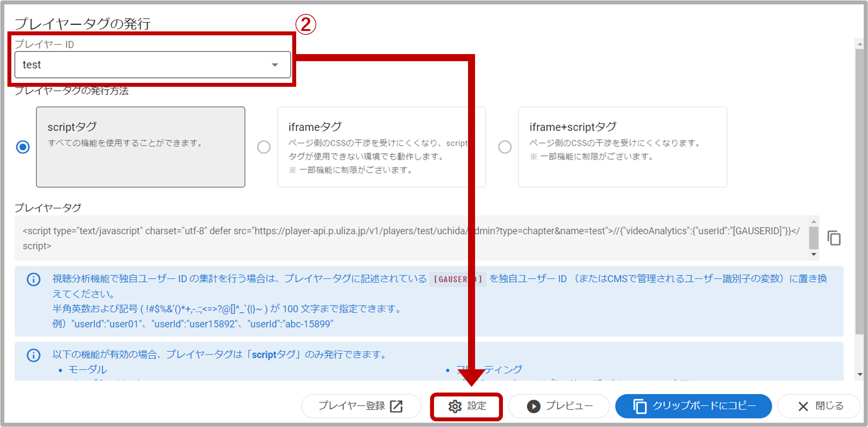
Task: Select the iframe+scriptタグ radio button
Action: point(505,147)
